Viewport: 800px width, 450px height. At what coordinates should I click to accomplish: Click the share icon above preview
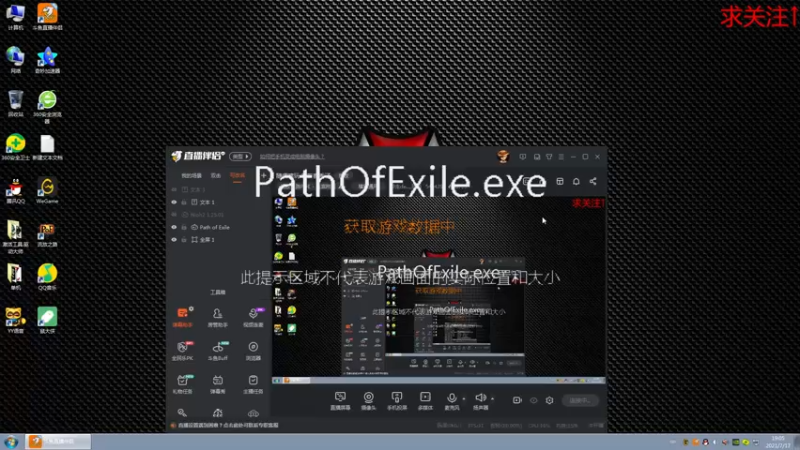[x=593, y=181]
